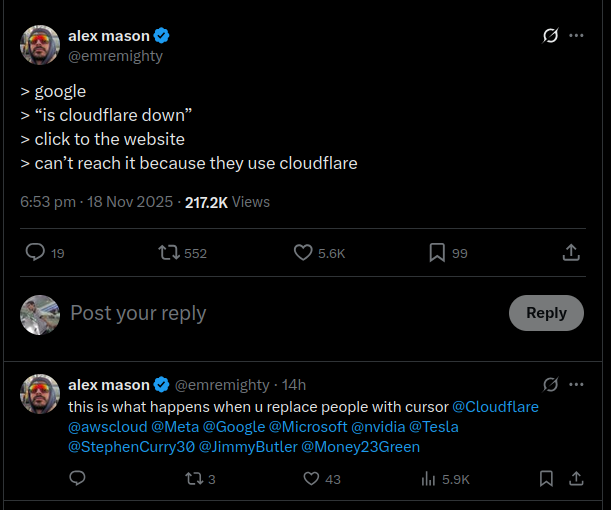611x510 pixels.
Task: Open the @Cloudflare mention link
Action: click(x=496, y=407)
